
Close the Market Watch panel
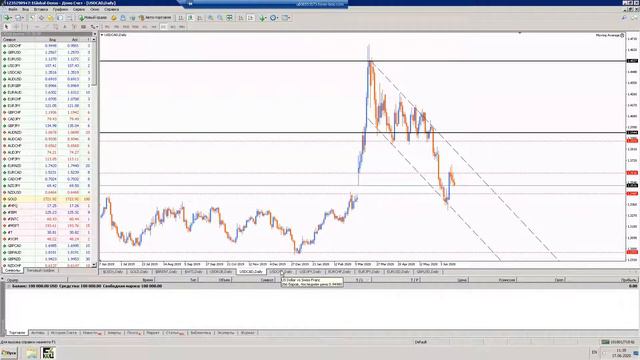tap(94, 34)
